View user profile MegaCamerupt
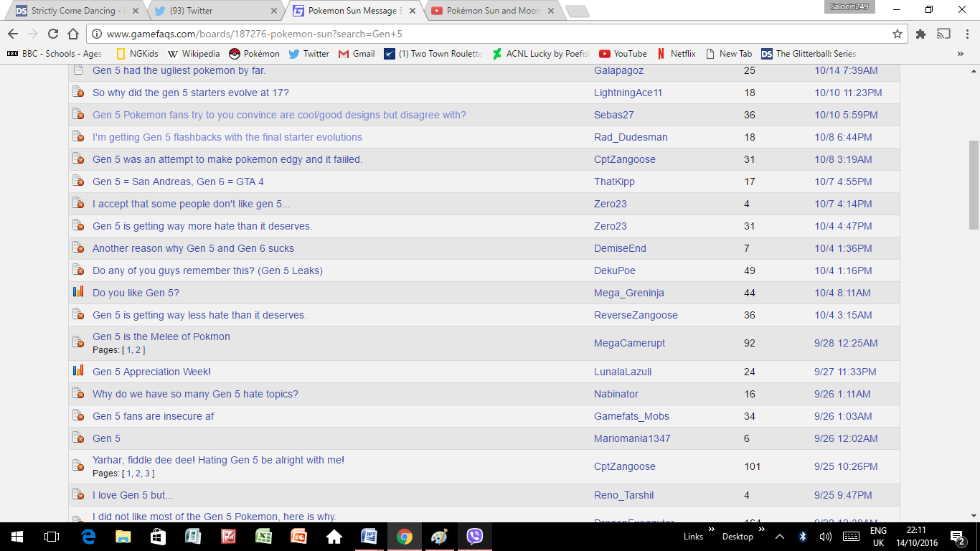The width and height of the screenshot is (980, 551). pos(629,343)
